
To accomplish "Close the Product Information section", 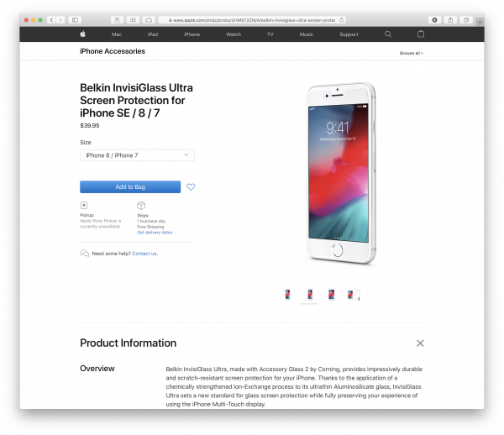I will point(420,343).
